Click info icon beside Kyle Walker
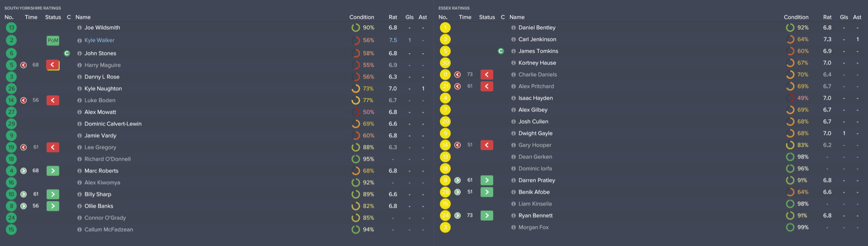The height and width of the screenshot is (246, 868). click(80, 41)
